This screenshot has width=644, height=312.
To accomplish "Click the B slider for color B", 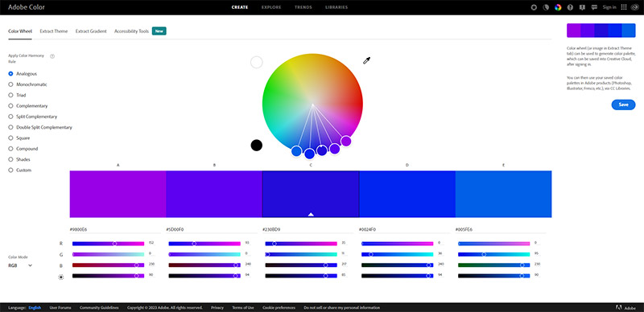I will pyautogui.click(x=204, y=265).
